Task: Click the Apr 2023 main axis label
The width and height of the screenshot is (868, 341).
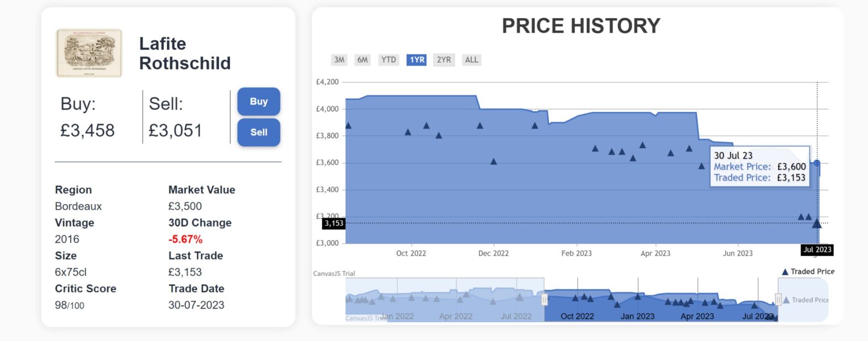Action: 655,254
